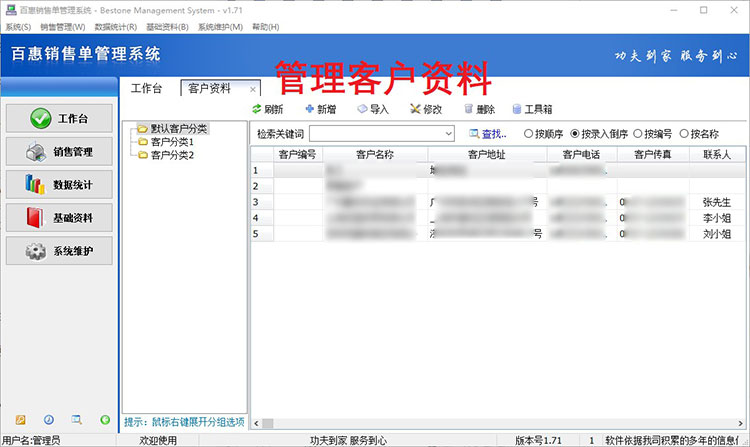Click the 导入 import icon
Screen dimensions: 750x447
point(363,109)
